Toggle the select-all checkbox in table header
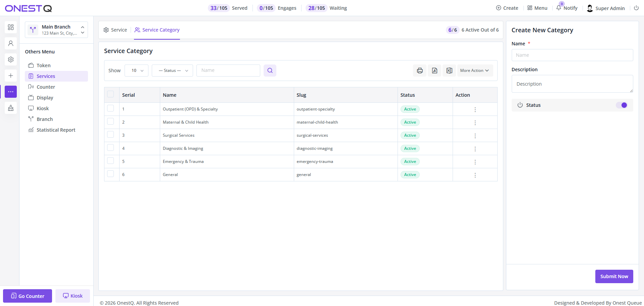 coord(110,94)
